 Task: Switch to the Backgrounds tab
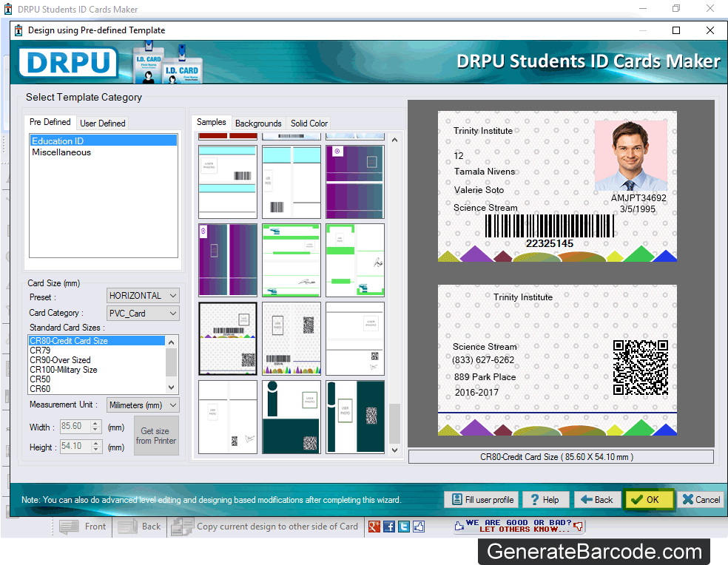pos(258,123)
